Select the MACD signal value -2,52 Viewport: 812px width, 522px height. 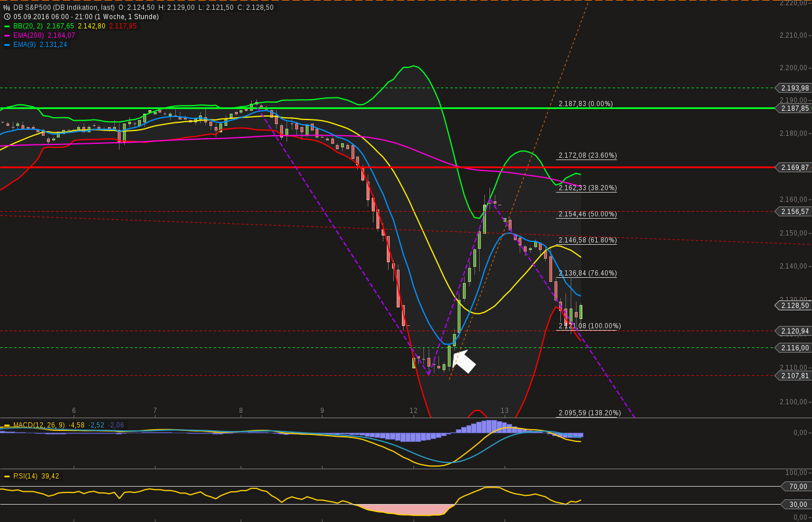pyautogui.click(x=96, y=425)
